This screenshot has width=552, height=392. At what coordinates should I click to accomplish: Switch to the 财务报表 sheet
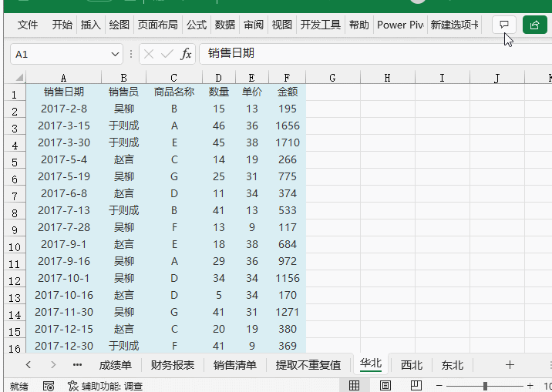pos(173,365)
